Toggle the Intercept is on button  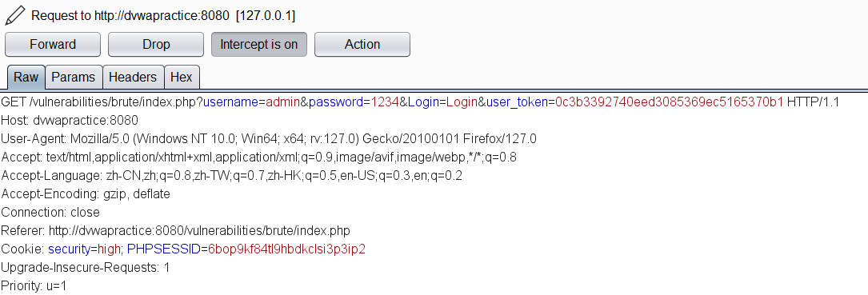259,44
